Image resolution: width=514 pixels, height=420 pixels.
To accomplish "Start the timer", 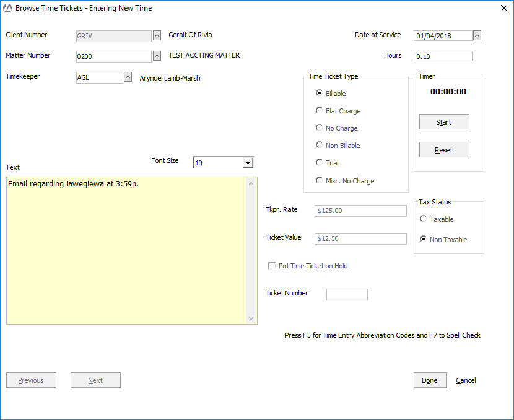I will point(444,122).
